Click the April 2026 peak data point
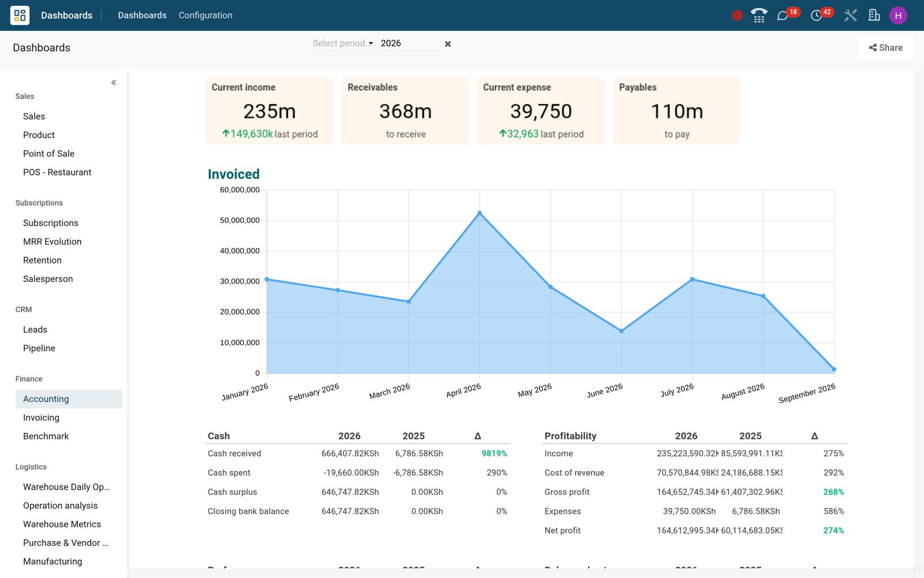The width and height of the screenshot is (924, 578). click(x=479, y=213)
